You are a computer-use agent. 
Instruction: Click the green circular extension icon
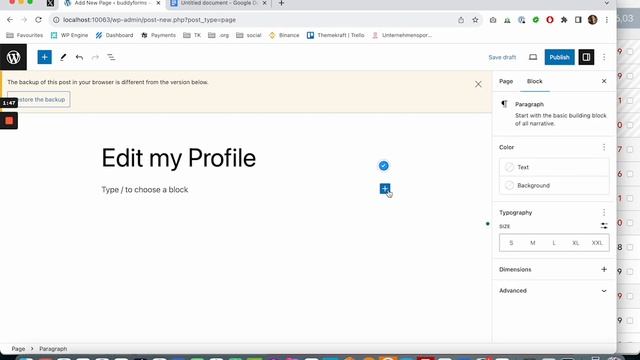tap(536, 20)
